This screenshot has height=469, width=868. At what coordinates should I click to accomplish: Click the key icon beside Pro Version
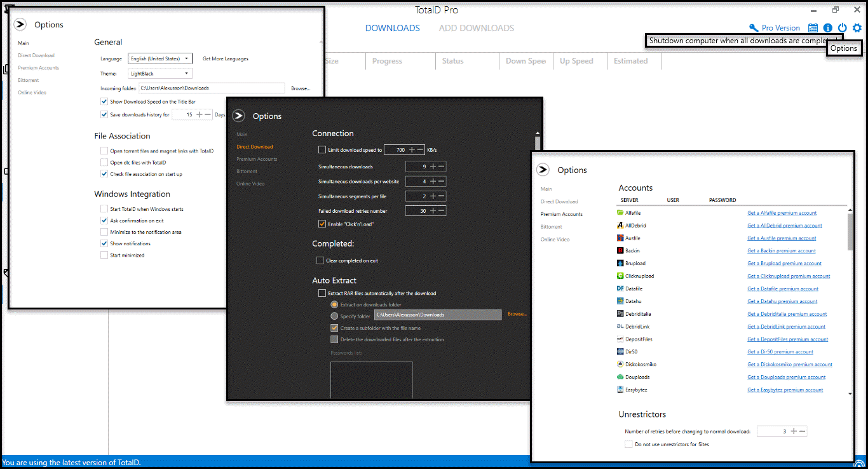point(754,28)
